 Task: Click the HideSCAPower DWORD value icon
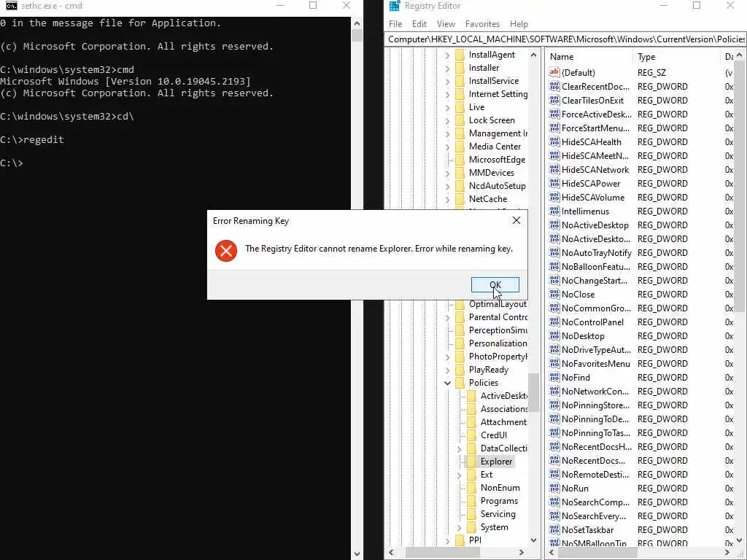(554, 183)
